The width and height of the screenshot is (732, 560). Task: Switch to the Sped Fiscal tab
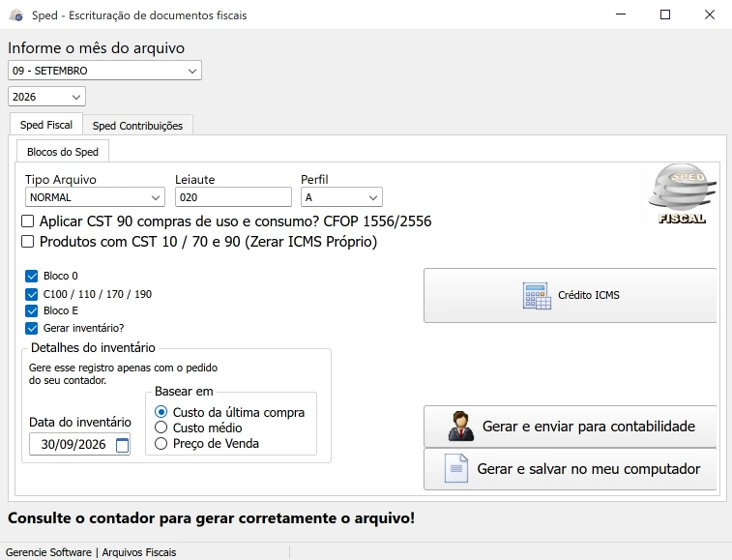46,125
